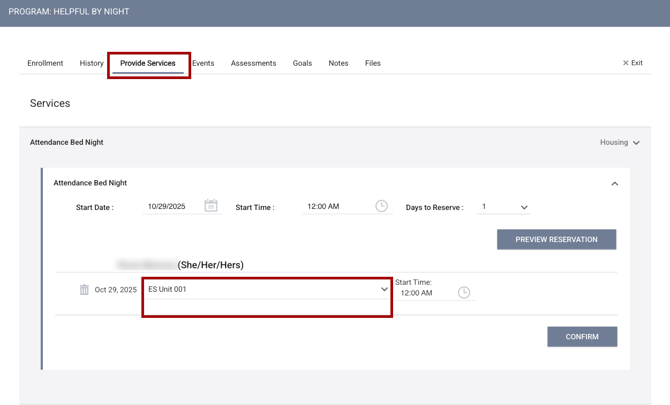Click the X Exit button
This screenshot has width=670, height=405.
click(632, 63)
